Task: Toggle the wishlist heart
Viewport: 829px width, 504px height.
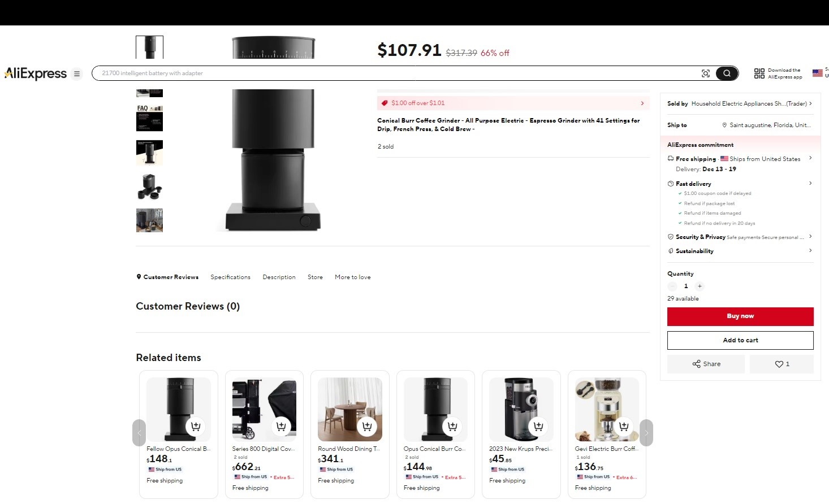Action: click(x=779, y=364)
